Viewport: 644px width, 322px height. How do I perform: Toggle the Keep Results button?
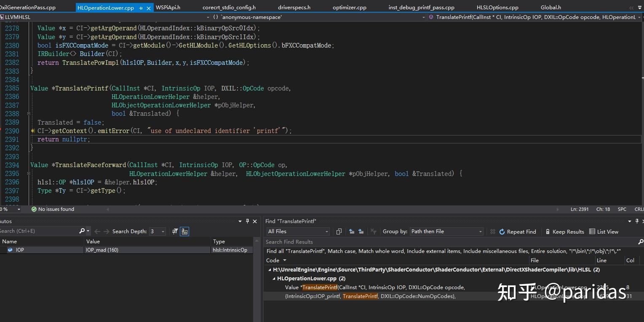[x=565, y=232]
